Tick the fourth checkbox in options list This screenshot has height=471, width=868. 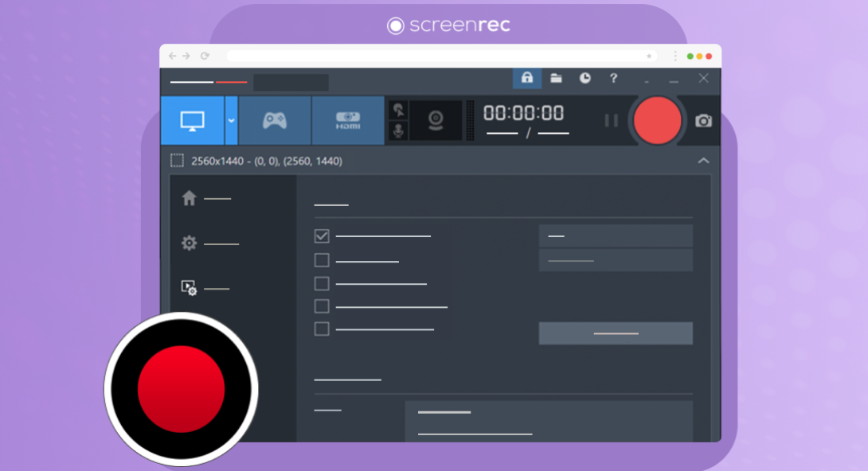point(322,306)
